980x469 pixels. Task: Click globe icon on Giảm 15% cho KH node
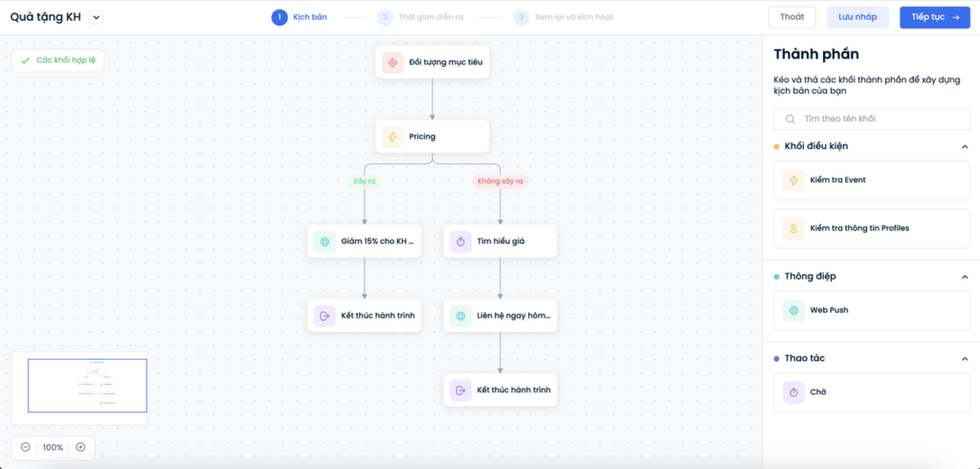[324, 241]
